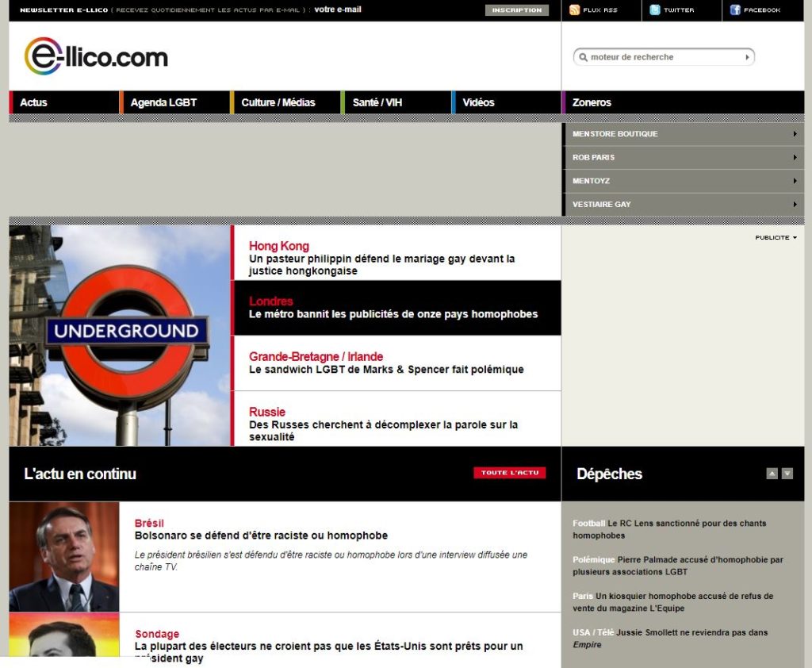The width and height of the screenshot is (812, 668).
Task: Click the Toute l'actu button
Action: [510, 473]
